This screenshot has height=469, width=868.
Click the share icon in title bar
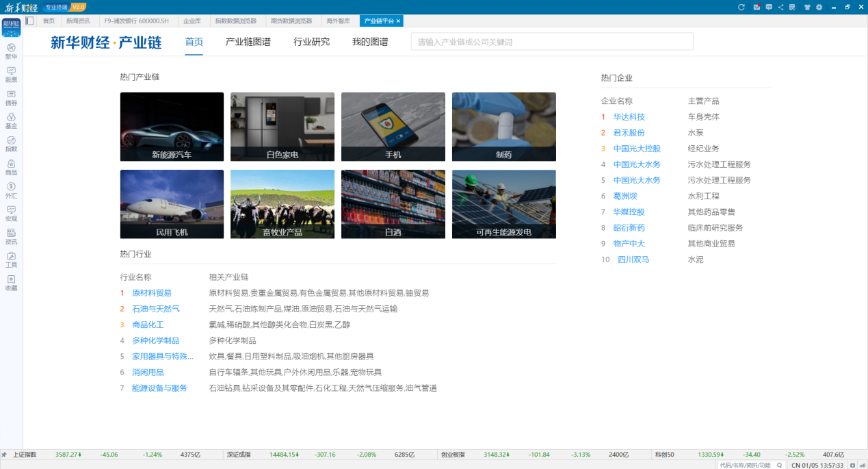pos(780,7)
